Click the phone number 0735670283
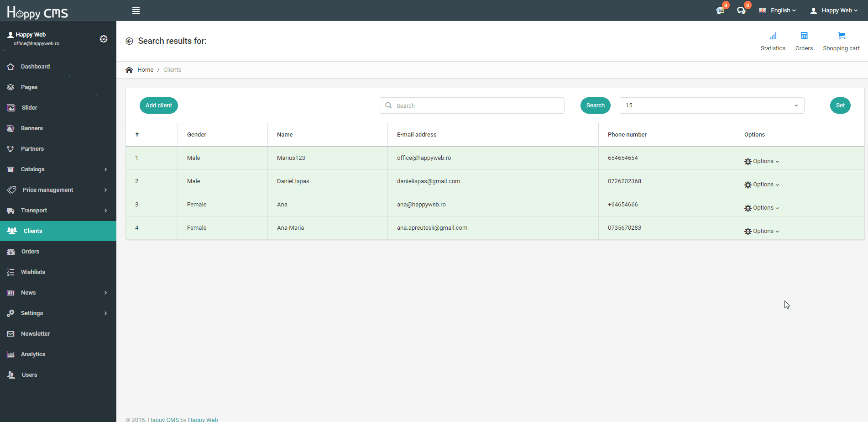868x422 pixels. [624, 228]
